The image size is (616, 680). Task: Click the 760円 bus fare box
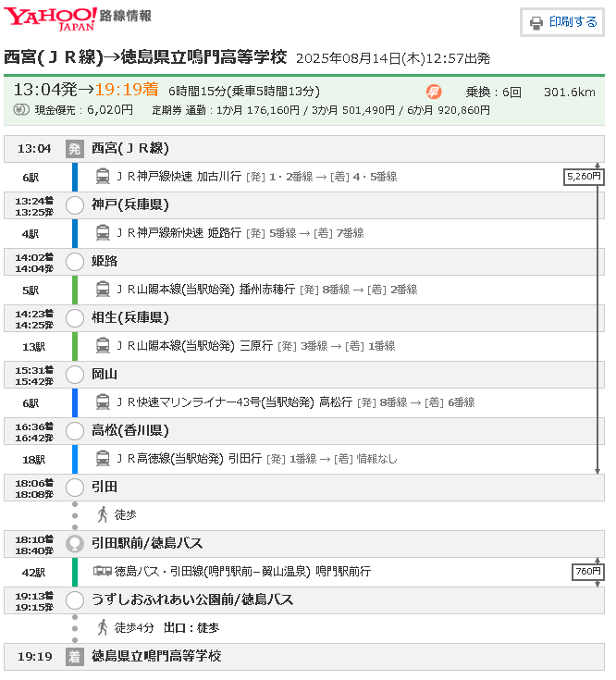pyautogui.click(x=588, y=572)
